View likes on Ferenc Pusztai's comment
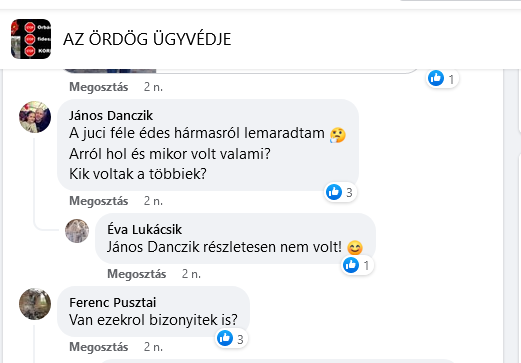This screenshot has height=363, width=521. tap(232, 339)
